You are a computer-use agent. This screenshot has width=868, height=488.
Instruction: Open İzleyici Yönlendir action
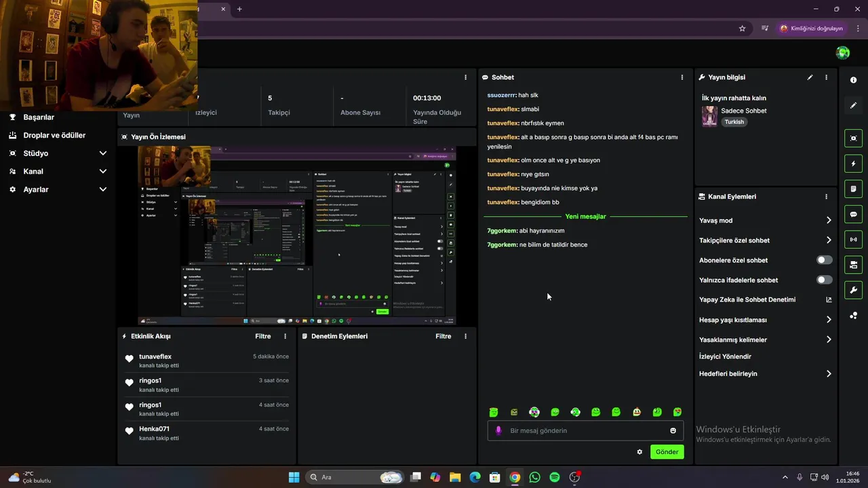point(725,357)
